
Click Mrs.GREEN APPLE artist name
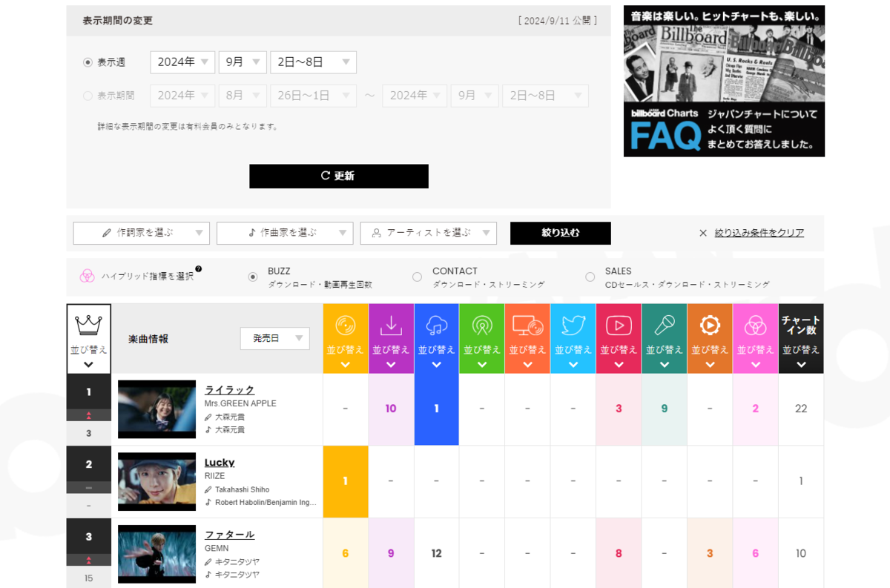240,403
